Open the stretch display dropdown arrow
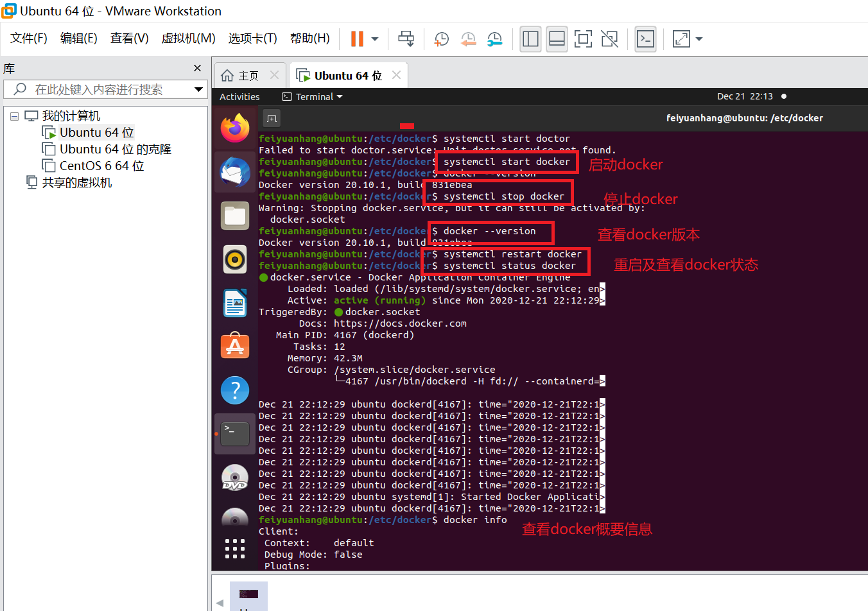 (x=699, y=39)
